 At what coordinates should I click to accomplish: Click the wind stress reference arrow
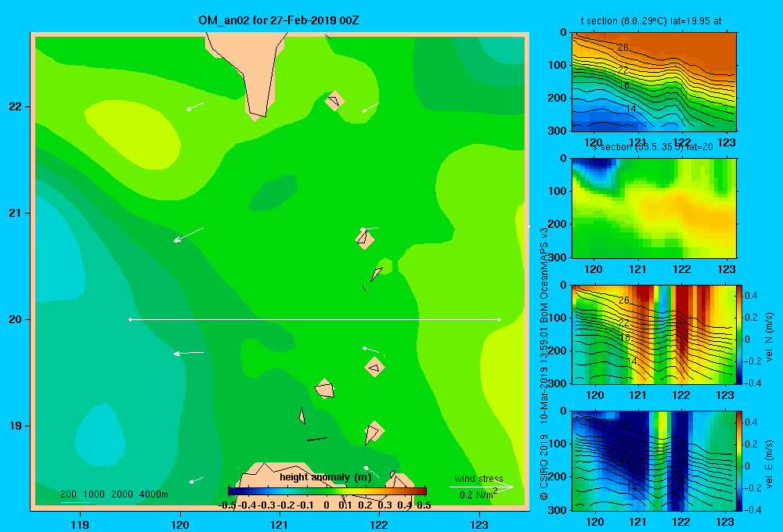[482, 487]
